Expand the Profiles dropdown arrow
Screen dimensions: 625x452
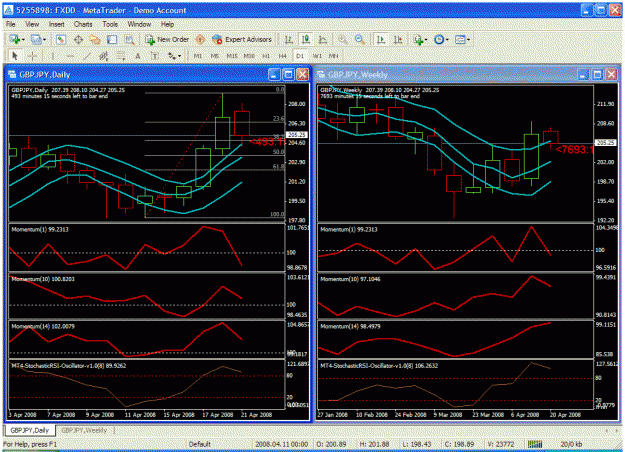[44, 39]
